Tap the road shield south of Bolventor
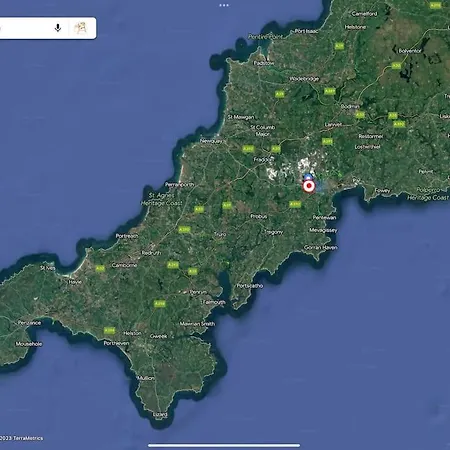The image size is (450, 450). (x=396, y=66)
